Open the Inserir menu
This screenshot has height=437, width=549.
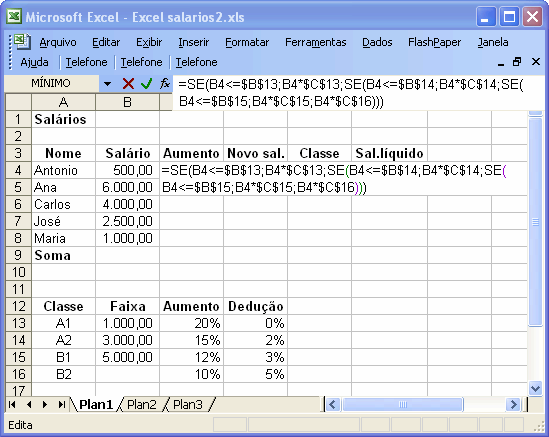click(x=194, y=42)
